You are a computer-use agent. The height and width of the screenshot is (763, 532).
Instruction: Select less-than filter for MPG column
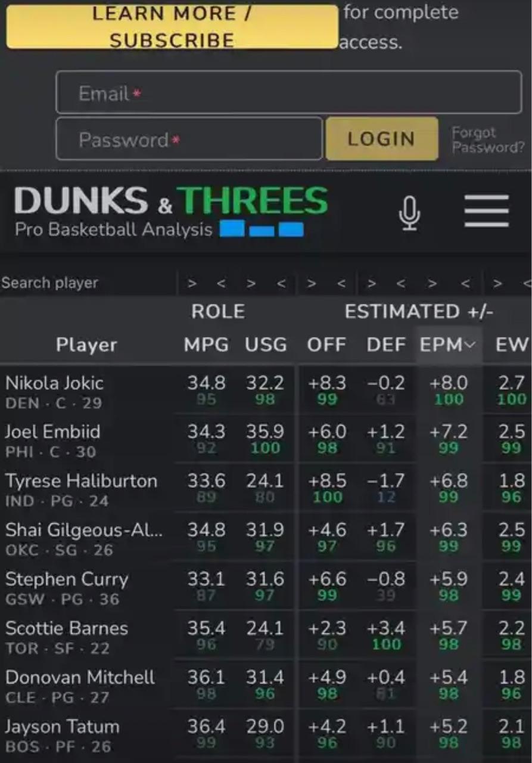click(x=221, y=283)
